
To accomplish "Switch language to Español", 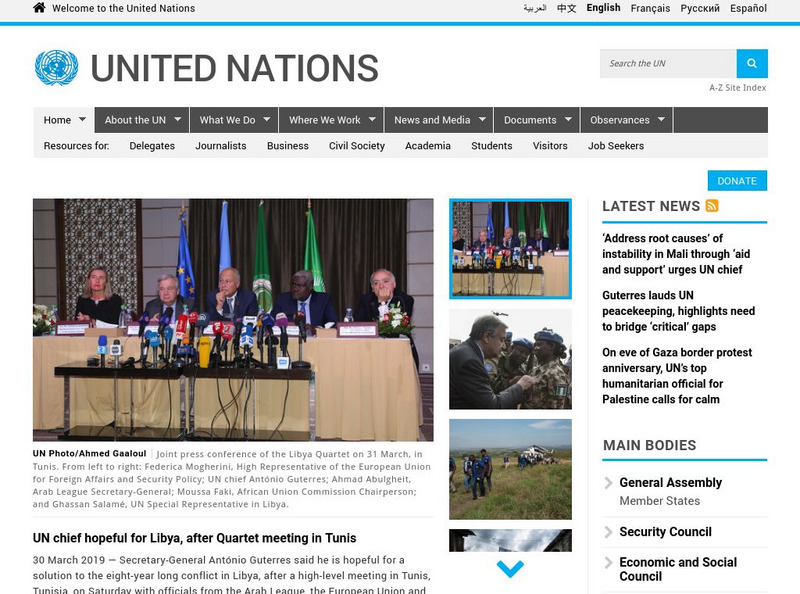I will tap(748, 8).
